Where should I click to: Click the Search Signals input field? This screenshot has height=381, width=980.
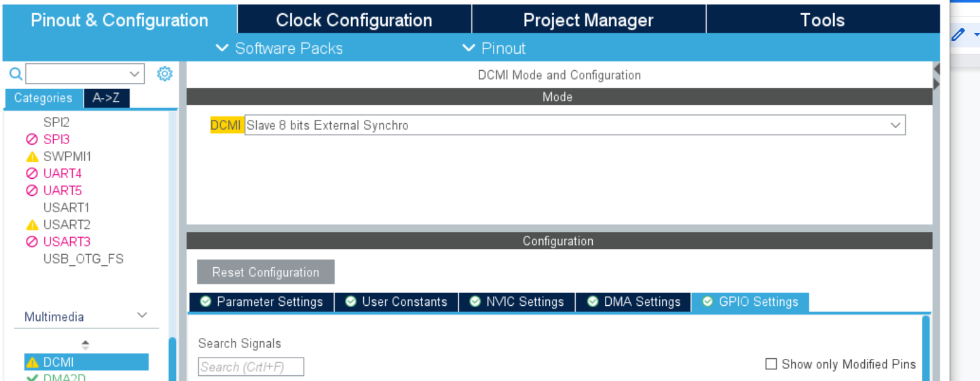(251, 366)
